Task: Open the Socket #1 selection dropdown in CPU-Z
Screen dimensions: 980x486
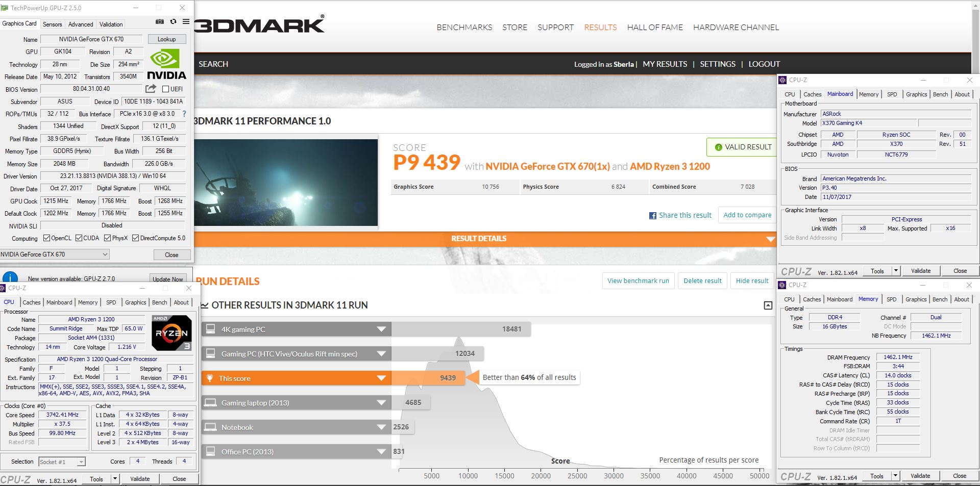Action: click(62, 462)
